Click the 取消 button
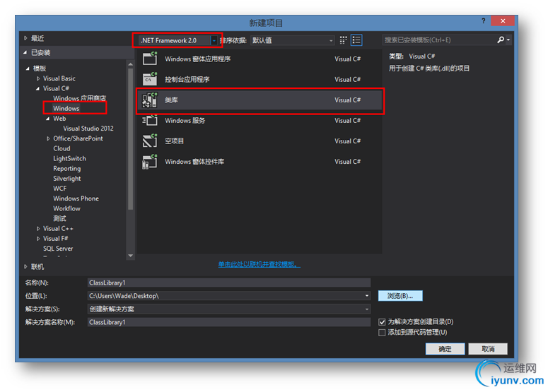 (488, 349)
